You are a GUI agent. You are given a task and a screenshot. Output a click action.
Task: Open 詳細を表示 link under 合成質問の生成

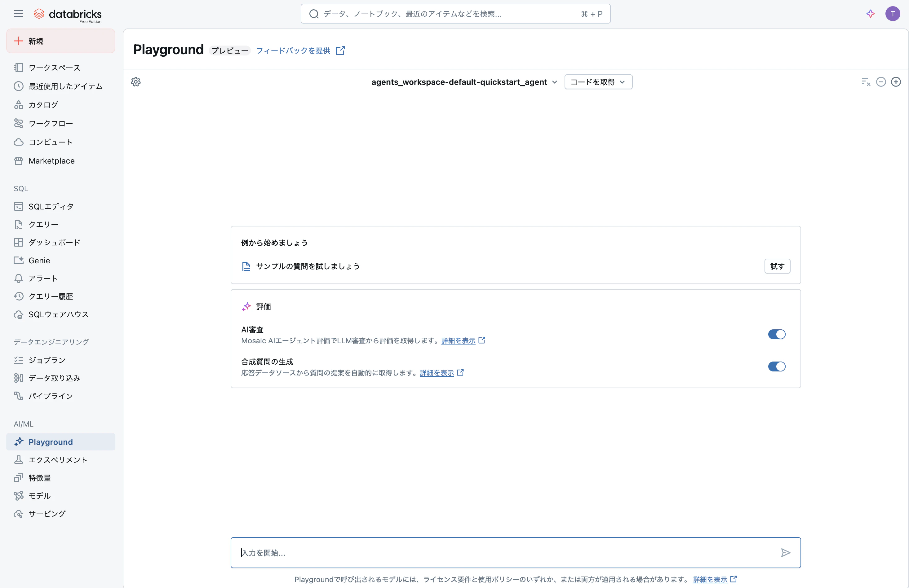coord(437,373)
